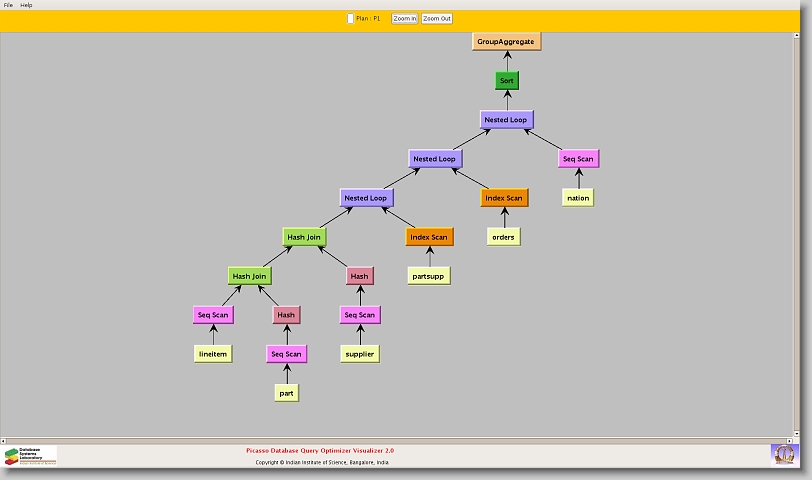This screenshot has width=812, height=480.
Task: Click the Database Systems Laboratory logo
Action: (x=30, y=455)
